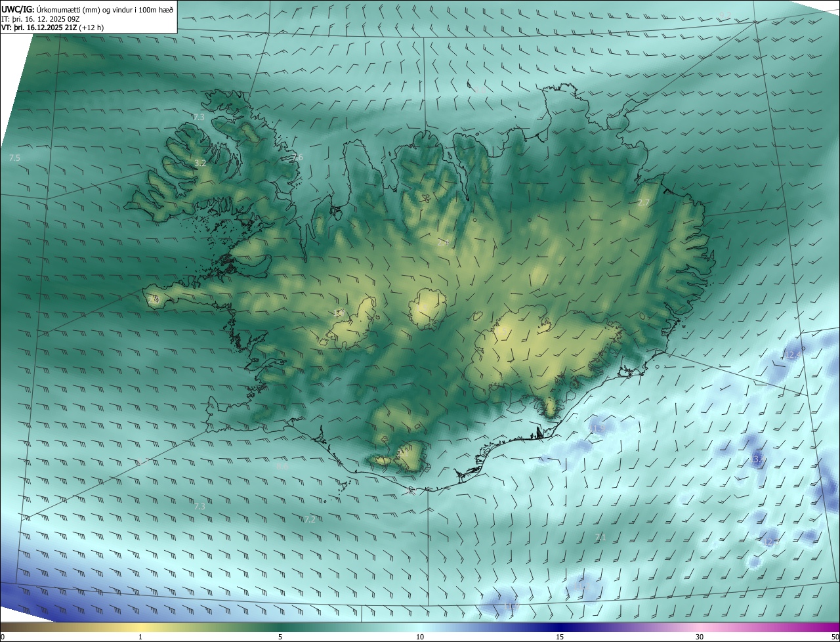Click the '50' tick label on the color scale
This screenshot has height=642, width=840.
(835, 637)
